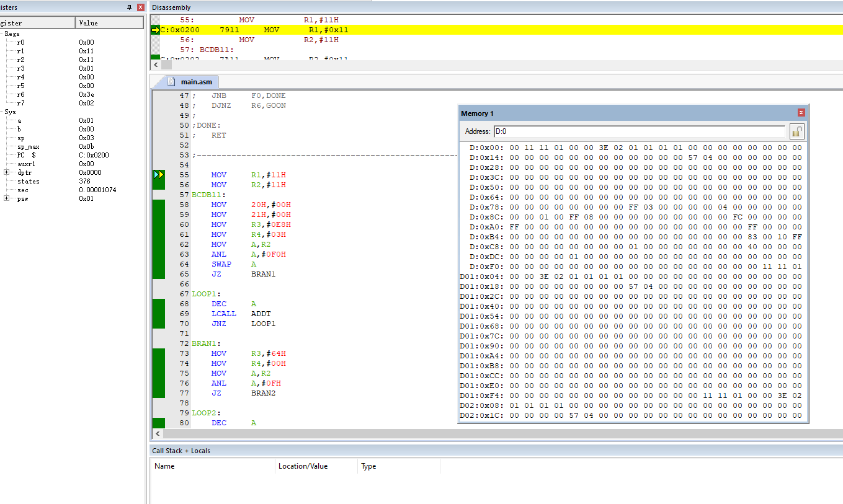Click the Value column header
843x504 pixels.
click(x=110, y=23)
